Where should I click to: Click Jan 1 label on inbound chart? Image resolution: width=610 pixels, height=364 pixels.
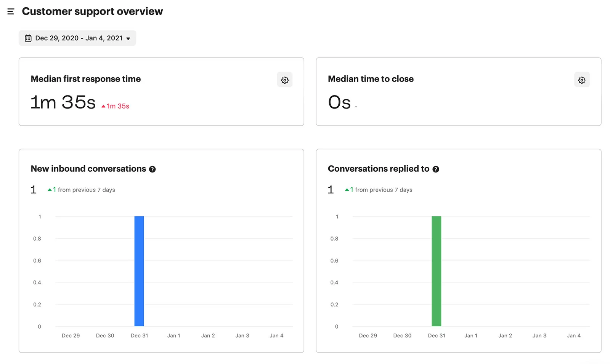tap(174, 335)
